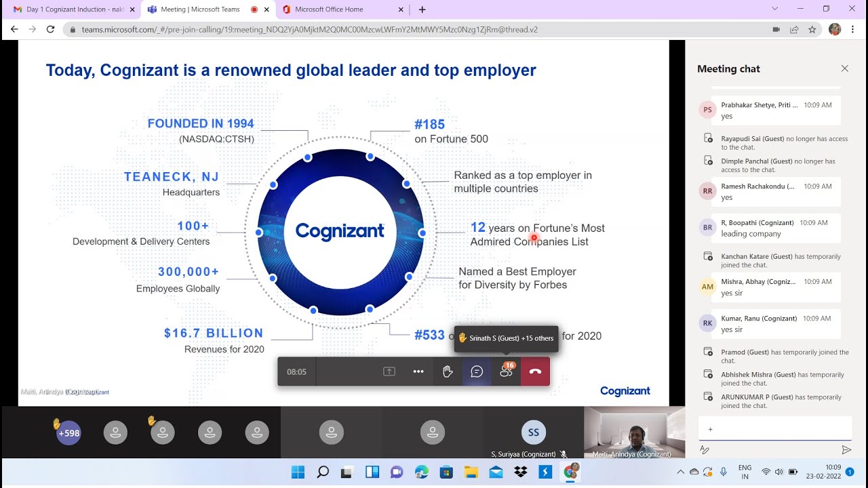This screenshot has height=488, width=868.
Task: Expand Chrome tab search dropdown
Action: click(x=775, y=9)
